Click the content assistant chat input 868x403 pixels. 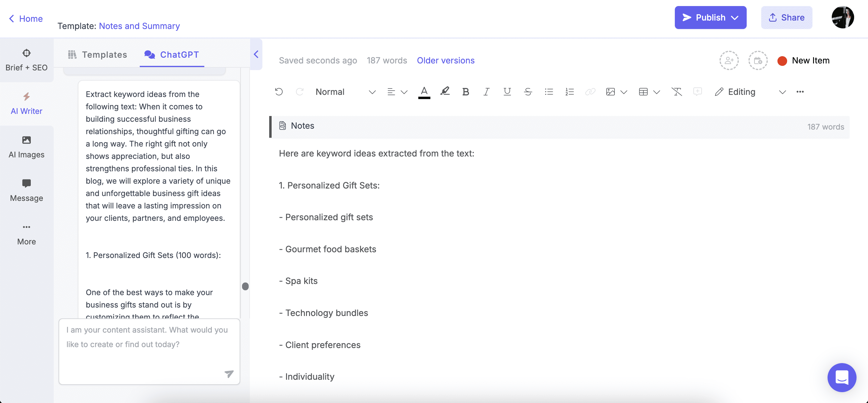click(x=149, y=351)
